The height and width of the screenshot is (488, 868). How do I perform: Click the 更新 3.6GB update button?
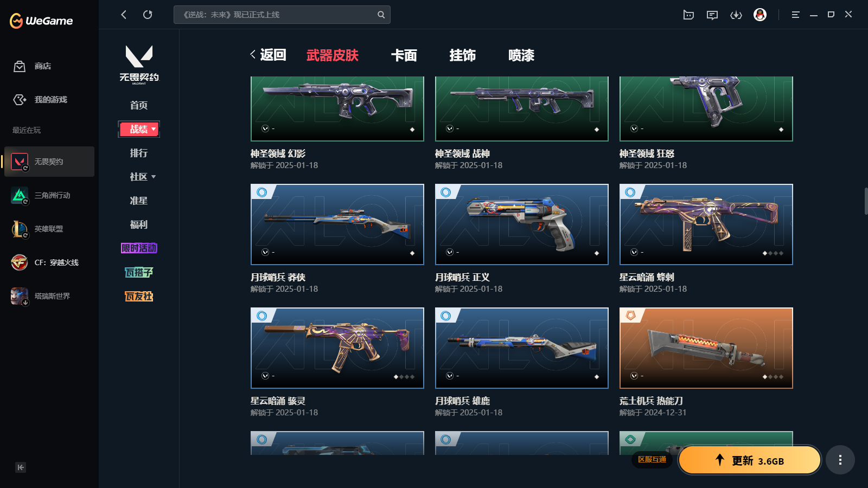750,460
